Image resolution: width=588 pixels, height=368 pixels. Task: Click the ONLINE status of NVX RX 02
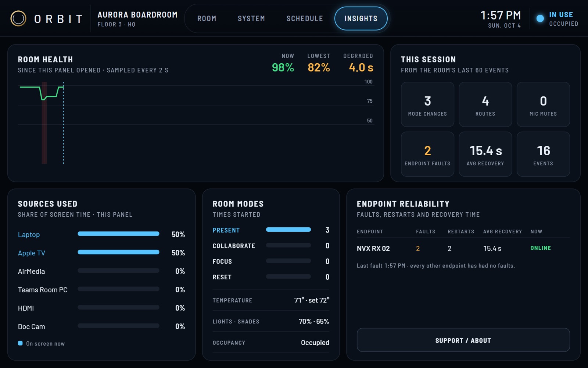click(x=541, y=248)
